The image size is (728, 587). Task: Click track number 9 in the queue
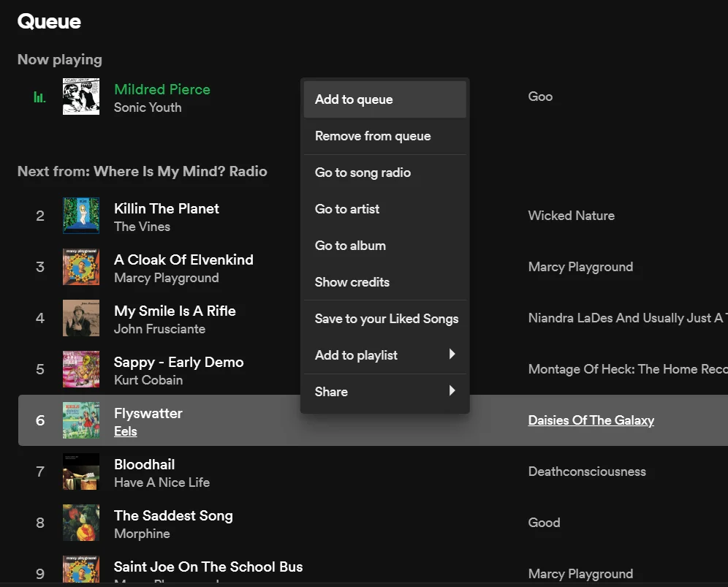[x=40, y=574]
